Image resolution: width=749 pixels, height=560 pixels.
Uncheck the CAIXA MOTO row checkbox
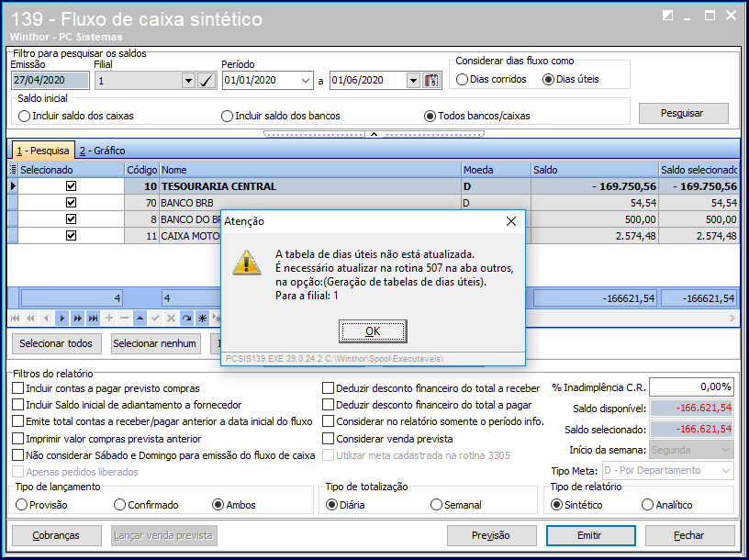[x=72, y=236]
